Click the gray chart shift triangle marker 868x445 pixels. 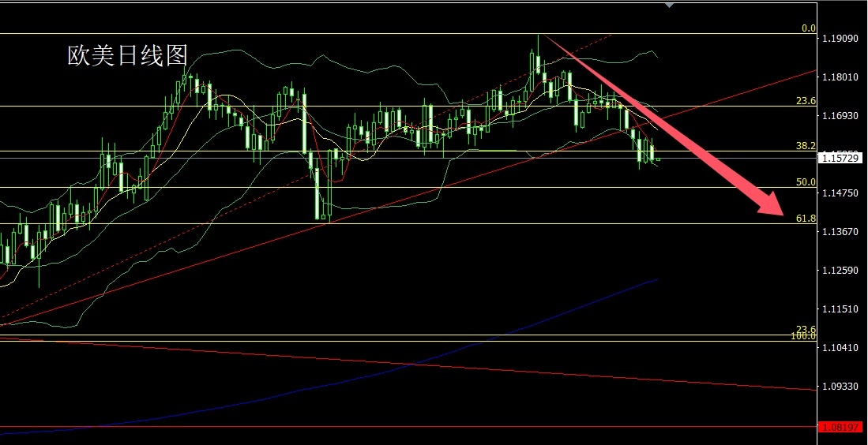[x=669, y=5]
